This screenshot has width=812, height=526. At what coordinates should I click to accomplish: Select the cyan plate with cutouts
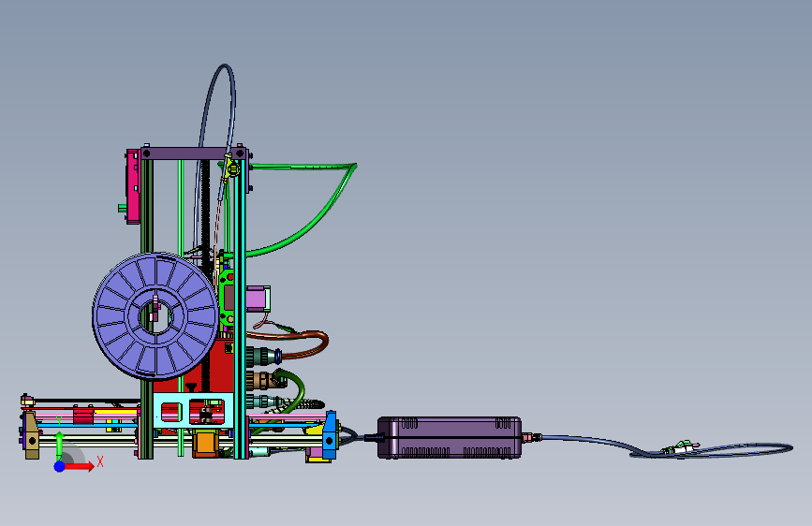[193, 410]
